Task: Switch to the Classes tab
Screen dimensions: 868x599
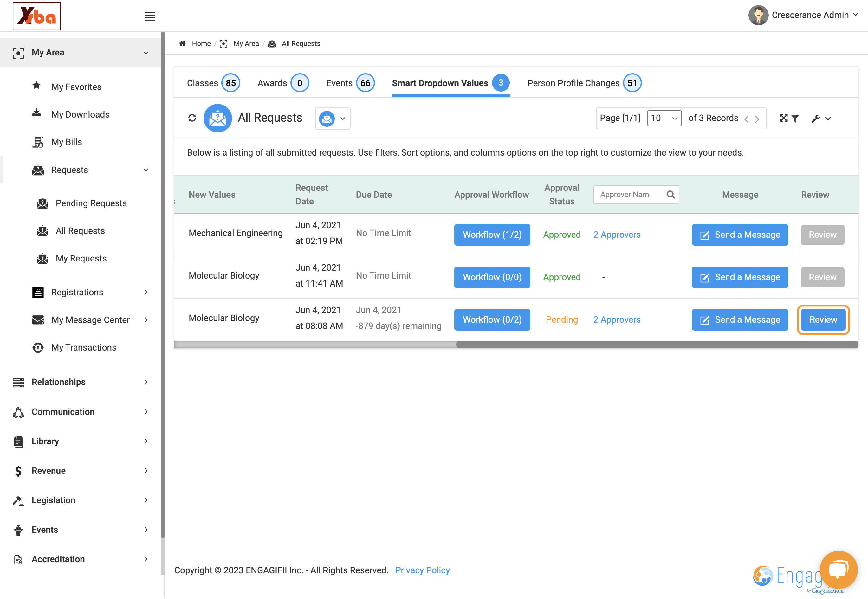Action: pyautogui.click(x=213, y=83)
